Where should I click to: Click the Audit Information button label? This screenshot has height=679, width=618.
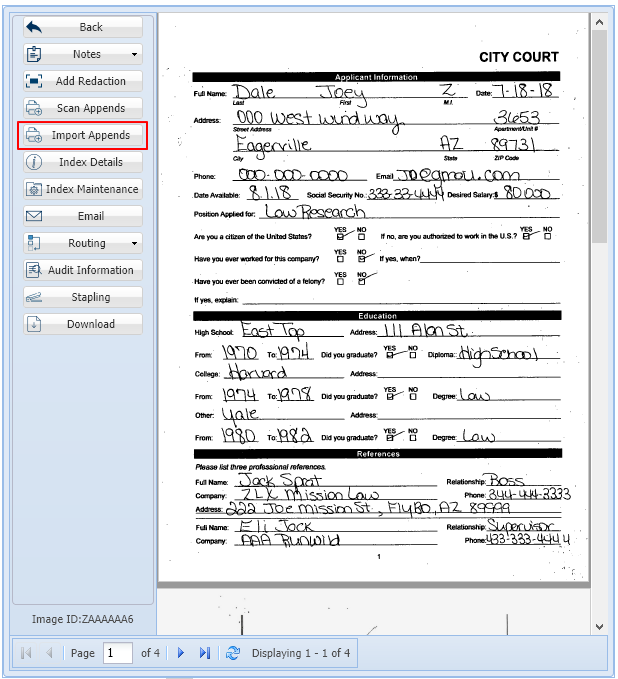91,270
